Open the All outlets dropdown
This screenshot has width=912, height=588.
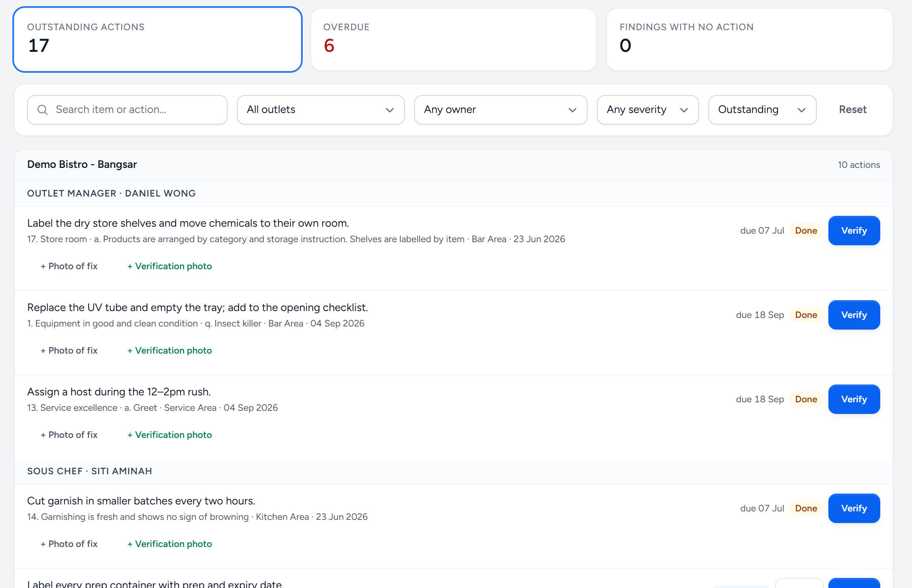click(x=321, y=110)
